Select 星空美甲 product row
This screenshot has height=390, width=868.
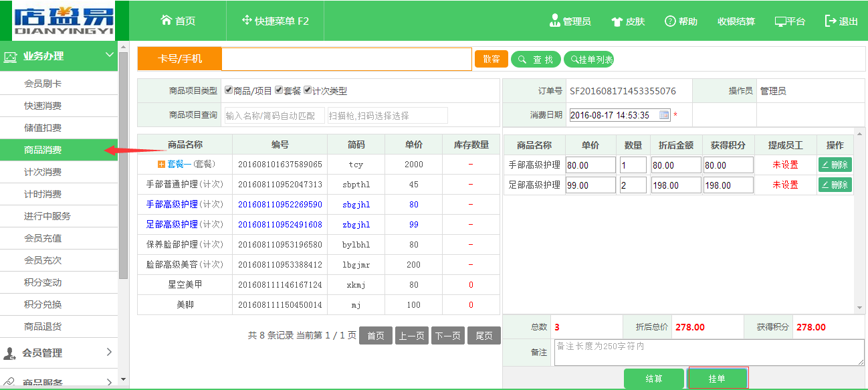point(318,285)
